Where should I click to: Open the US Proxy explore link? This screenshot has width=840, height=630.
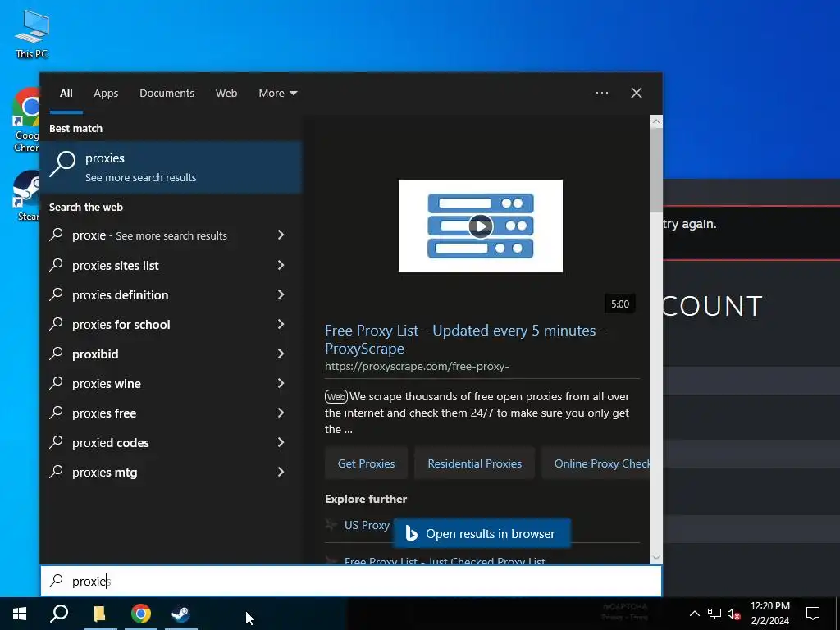click(x=367, y=525)
